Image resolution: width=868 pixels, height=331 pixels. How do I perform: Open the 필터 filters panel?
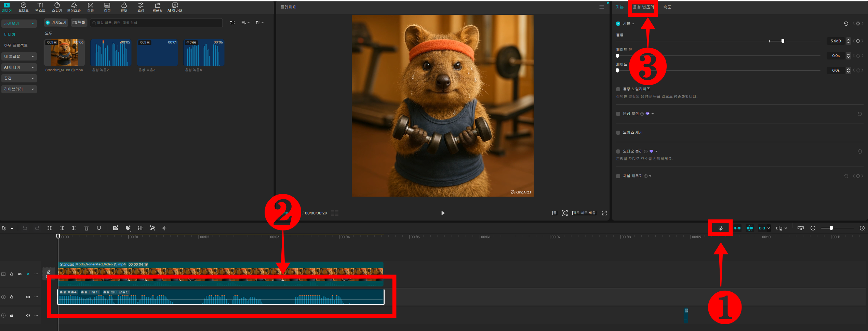(x=124, y=7)
